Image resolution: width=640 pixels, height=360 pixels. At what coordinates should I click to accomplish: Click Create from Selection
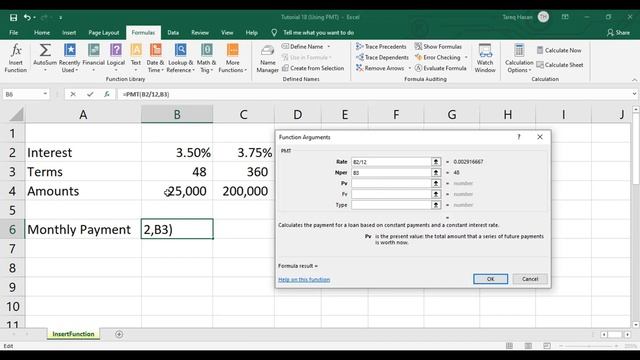coord(313,68)
